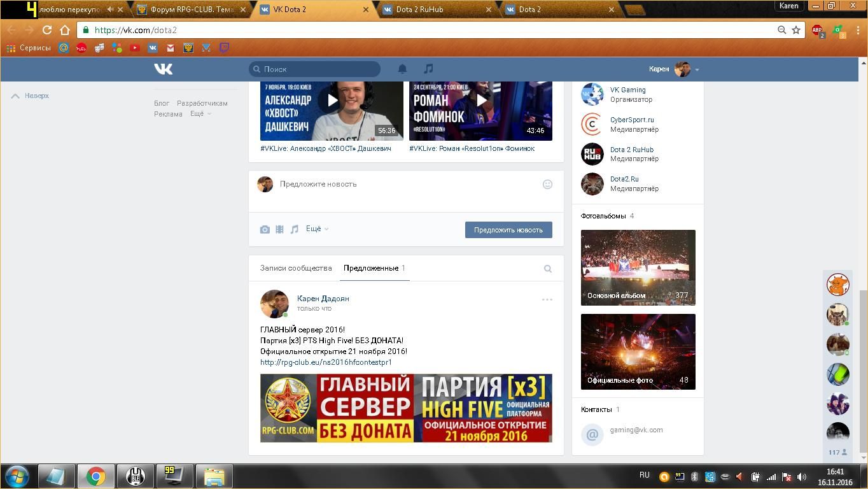868x489 pixels.
Task: Open the Chrome menu (three dots)
Action: (857, 30)
